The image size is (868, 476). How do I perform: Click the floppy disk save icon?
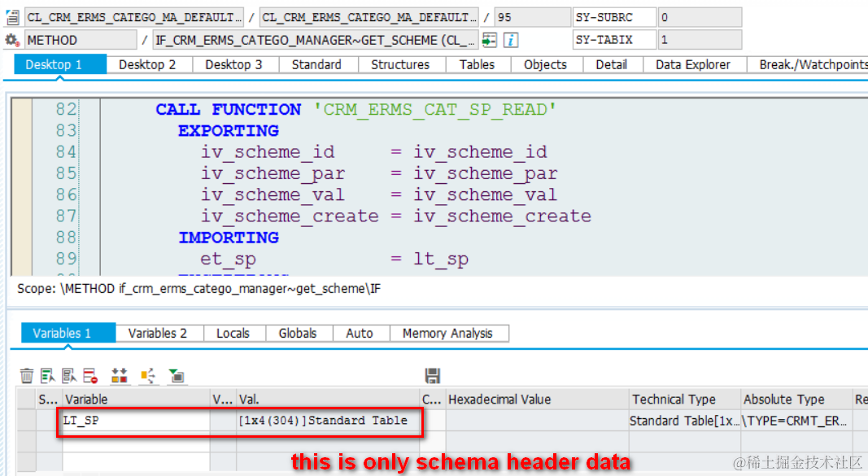[432, 376]
